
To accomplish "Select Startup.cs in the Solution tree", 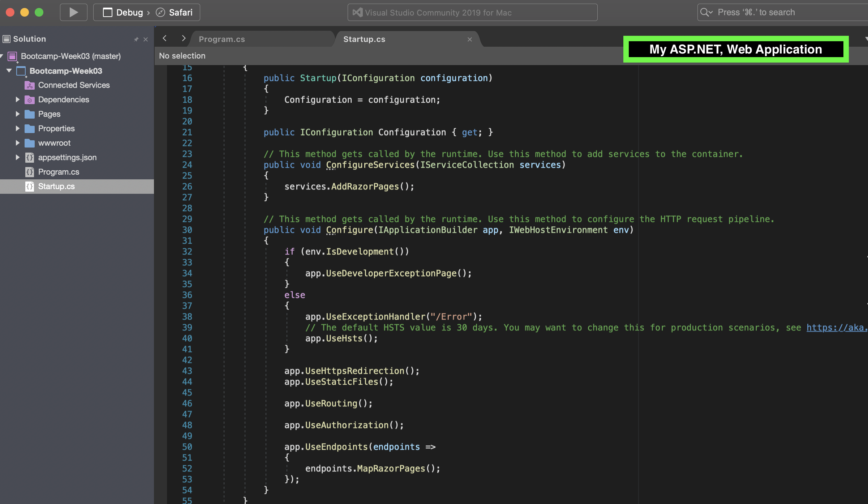I will coord(77,187).
